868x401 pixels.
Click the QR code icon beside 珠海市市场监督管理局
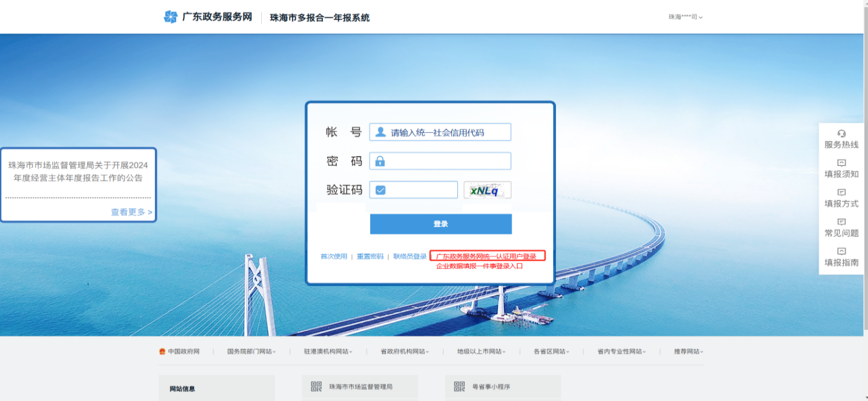pyautogui.click(x=316, y=387)
